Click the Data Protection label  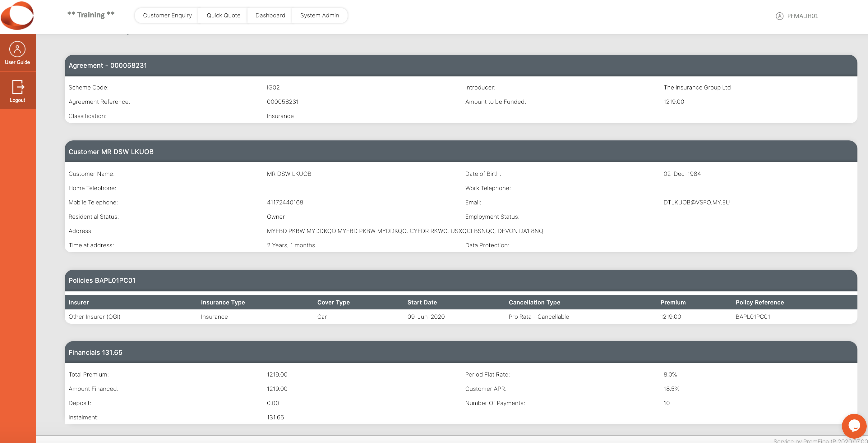click(x=487, y=245)
